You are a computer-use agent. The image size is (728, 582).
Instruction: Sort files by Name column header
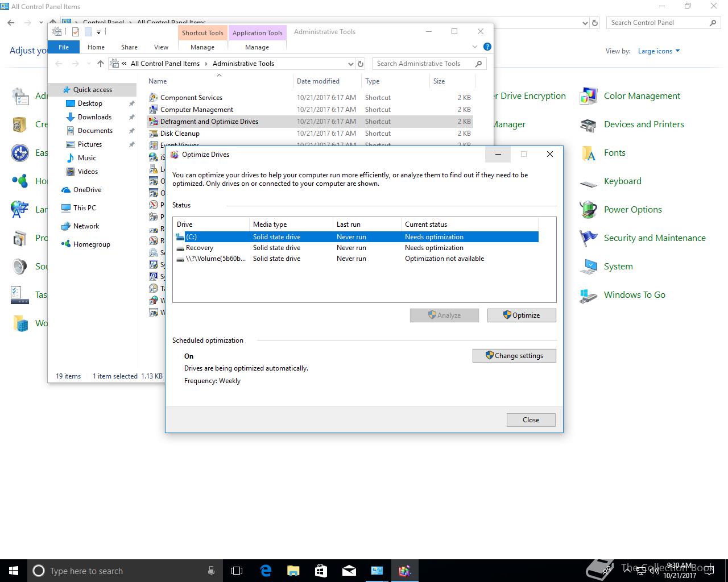[219, 81]
